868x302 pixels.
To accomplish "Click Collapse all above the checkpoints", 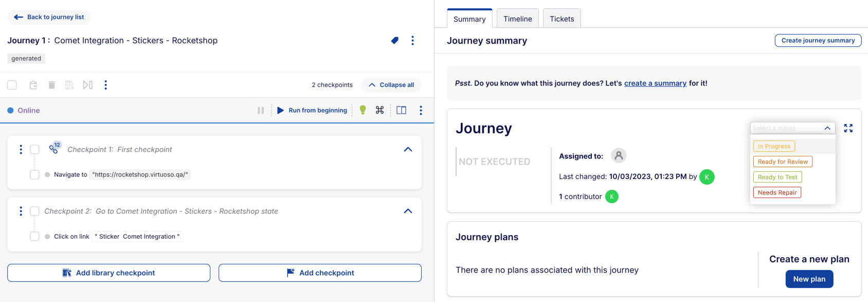I will (391, 84).
